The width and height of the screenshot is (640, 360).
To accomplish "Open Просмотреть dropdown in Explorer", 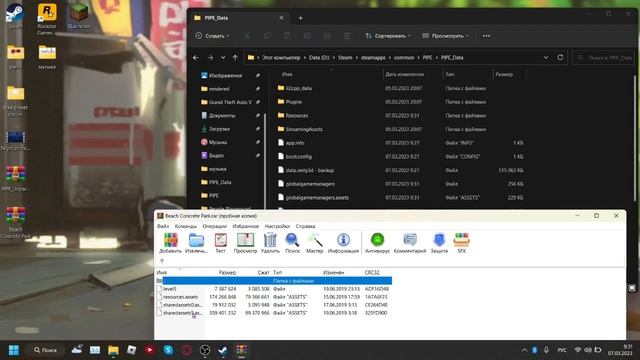I will pyautogui.click(x=445, y=36).
